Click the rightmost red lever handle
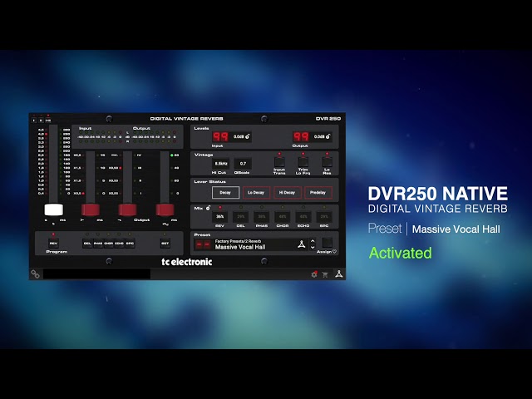Screen dimensions: 532x399 pyautogui.click(x=165, y=209)
